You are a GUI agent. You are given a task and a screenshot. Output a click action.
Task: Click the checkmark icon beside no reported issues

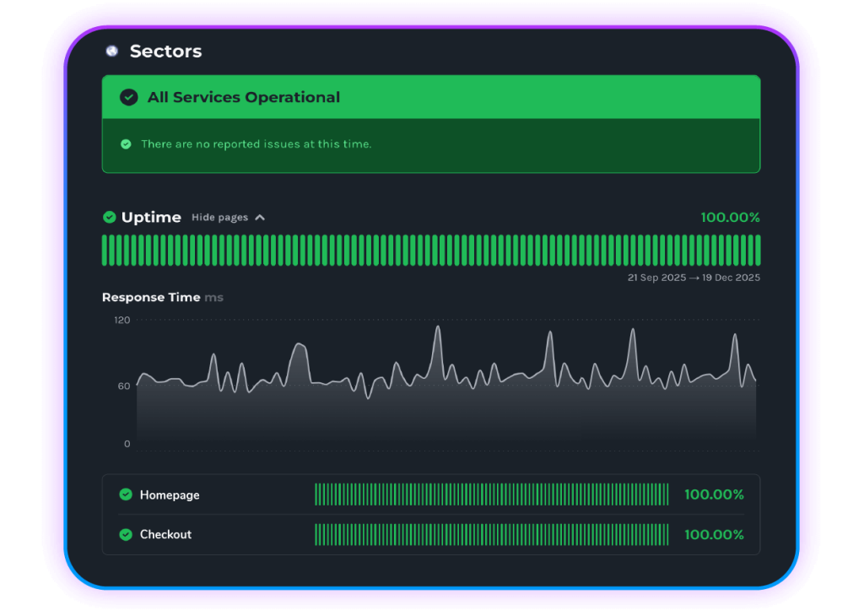tap(126, 144)
